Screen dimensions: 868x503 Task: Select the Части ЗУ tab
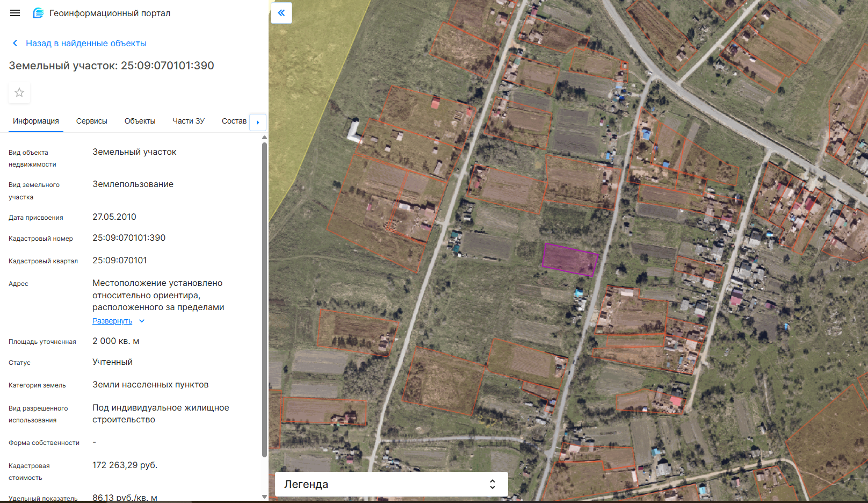[189, 121]
